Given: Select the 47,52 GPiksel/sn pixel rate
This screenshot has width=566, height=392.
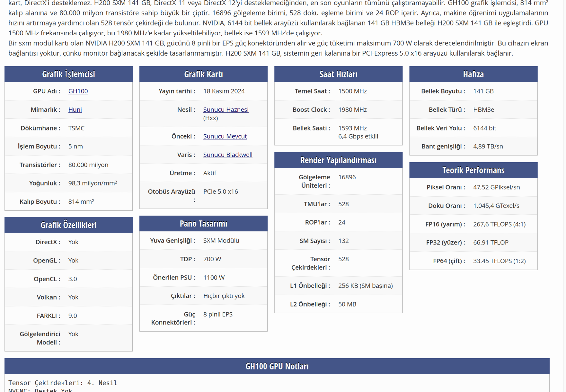Looking at the screenshot, I should pos(496,187).
